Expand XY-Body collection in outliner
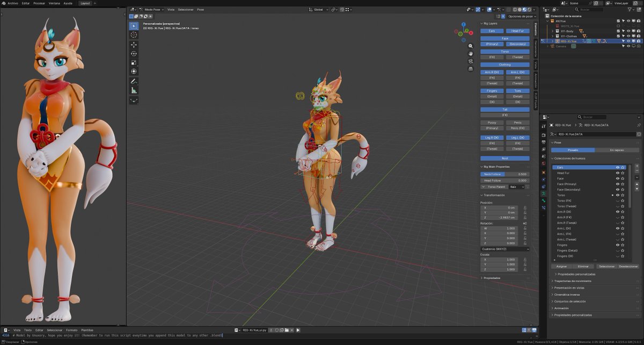This screenshot has width=644, height=345. [x=552, y=31]
